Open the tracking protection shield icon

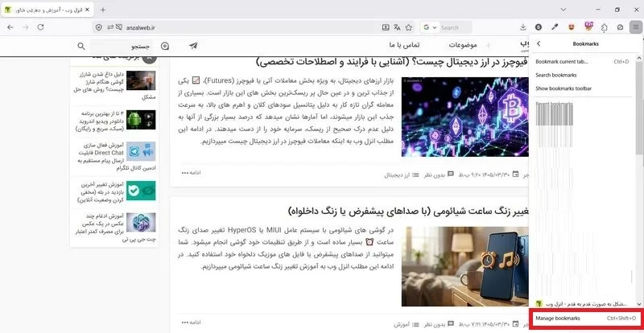tap(98, 27)
